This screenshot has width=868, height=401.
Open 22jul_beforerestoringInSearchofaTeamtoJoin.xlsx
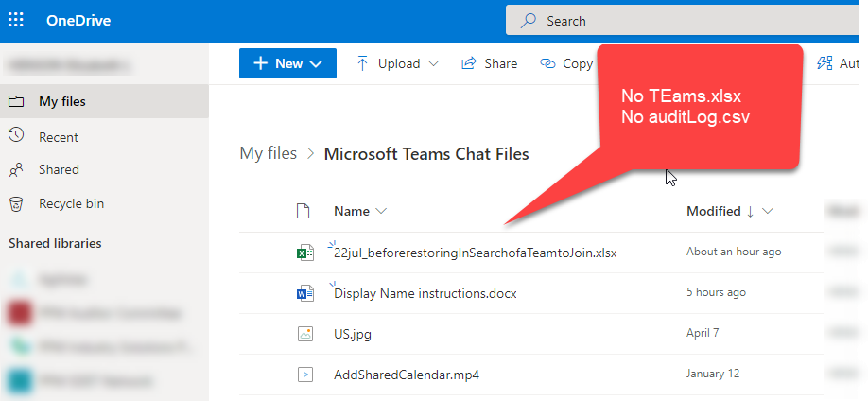476,253
